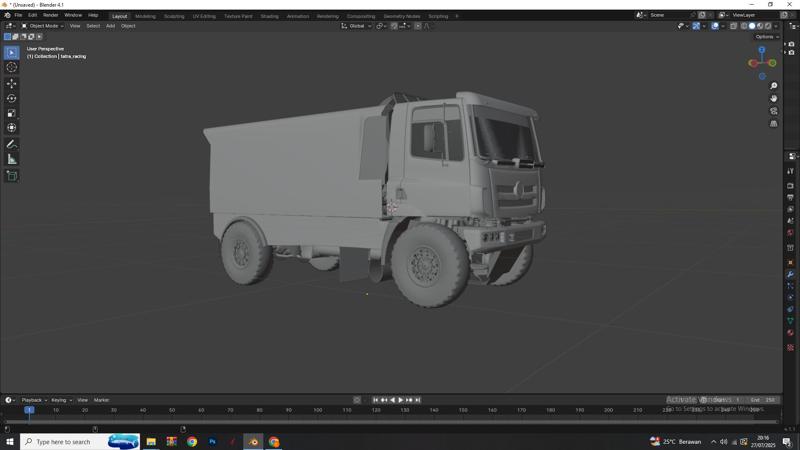This screenshot has width=800, height=450.
Task: Open the shading options dropdown arrow
Action: pos(776,26)
